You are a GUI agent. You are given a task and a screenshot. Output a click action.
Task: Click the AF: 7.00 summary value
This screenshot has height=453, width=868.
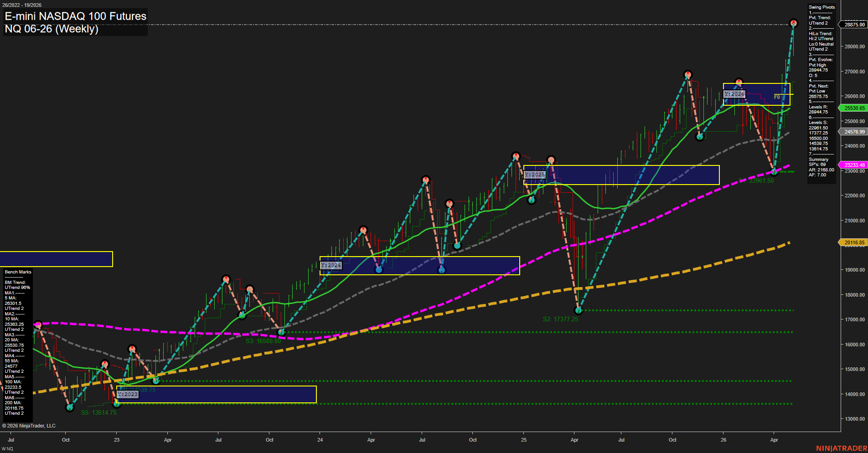pyautogui.click(x=817, y=175)
